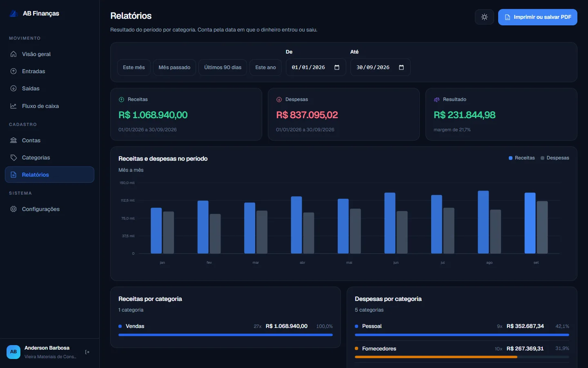
Task: Open the De date calendar picker icon
Action: (337, 67)
